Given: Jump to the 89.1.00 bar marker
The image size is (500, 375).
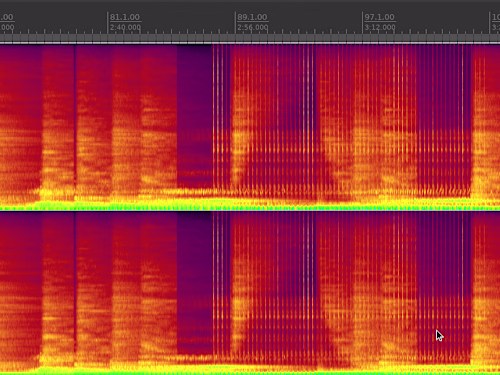Looking at the screenshot, I should pyautogui.click(x=252, y=17).
